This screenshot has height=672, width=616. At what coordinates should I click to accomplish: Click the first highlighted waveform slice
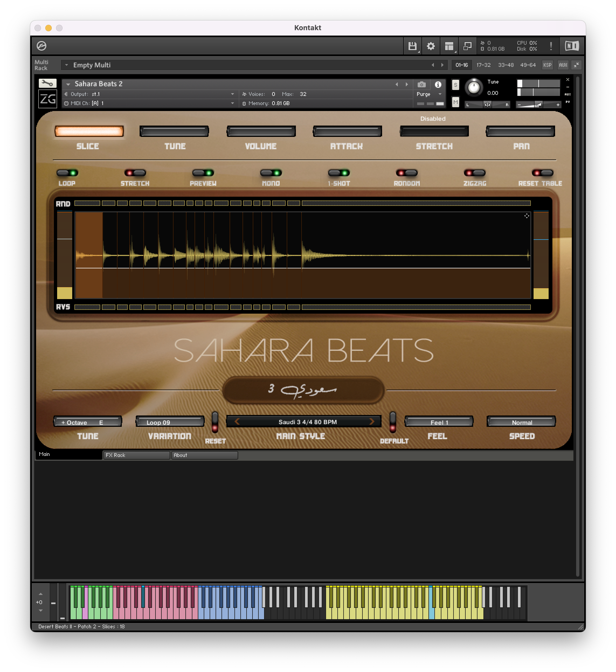pos(89,255)
